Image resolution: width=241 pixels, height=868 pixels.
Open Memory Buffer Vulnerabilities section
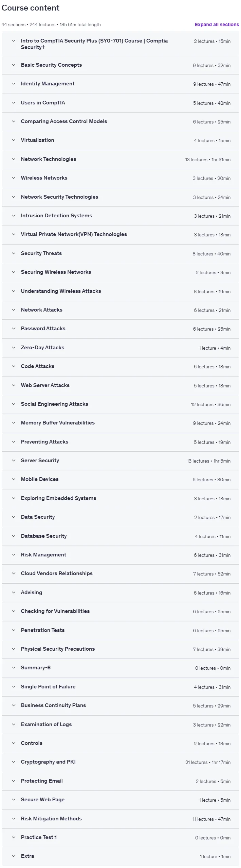[120, 423]
